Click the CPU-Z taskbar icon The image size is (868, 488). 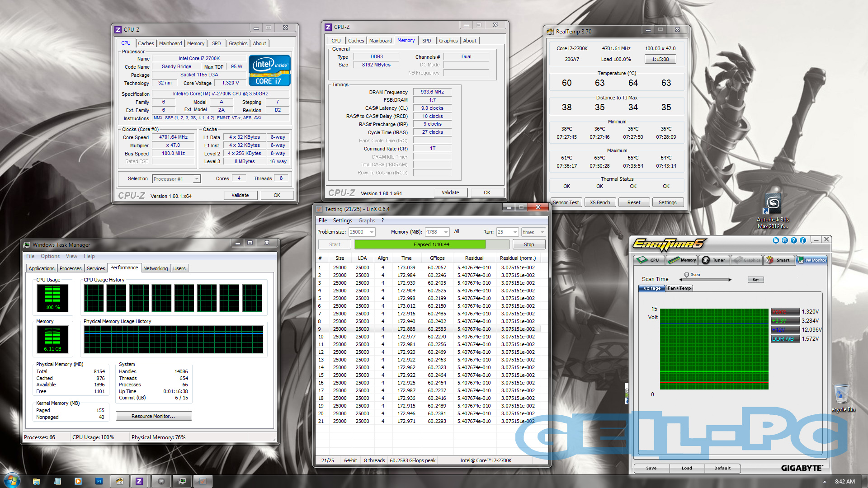click(139, 481)
